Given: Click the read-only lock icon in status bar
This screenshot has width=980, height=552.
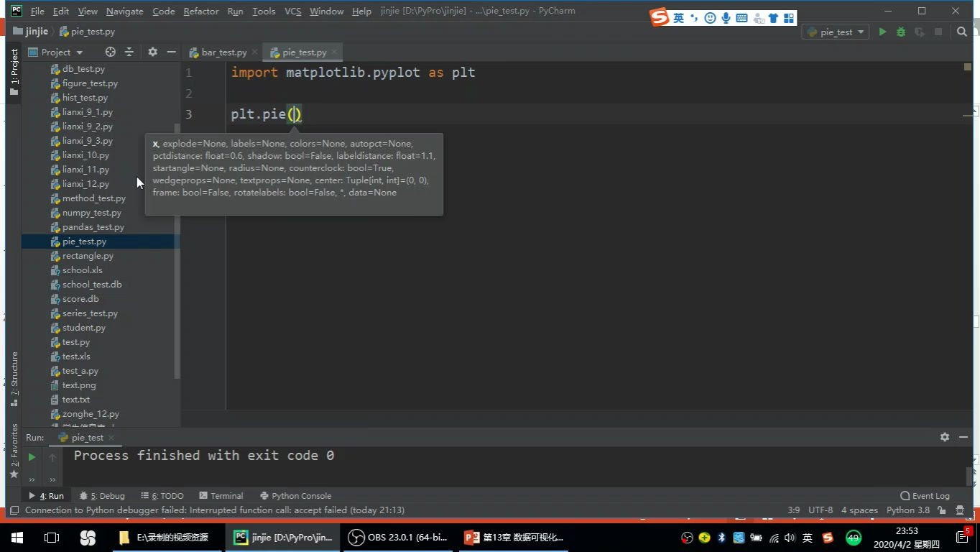Looking at the screenshot, I should pyautogui.click(x=942, y=510).
